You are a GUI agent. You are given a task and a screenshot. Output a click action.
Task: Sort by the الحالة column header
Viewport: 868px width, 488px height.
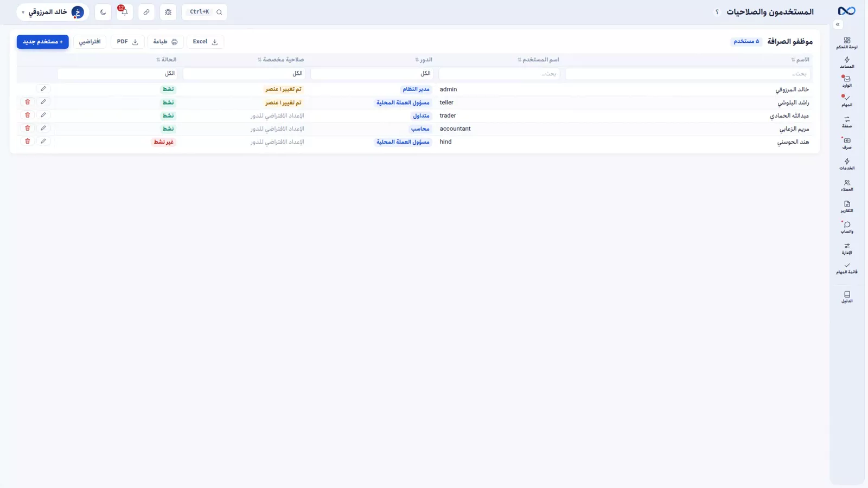(167, 60)
